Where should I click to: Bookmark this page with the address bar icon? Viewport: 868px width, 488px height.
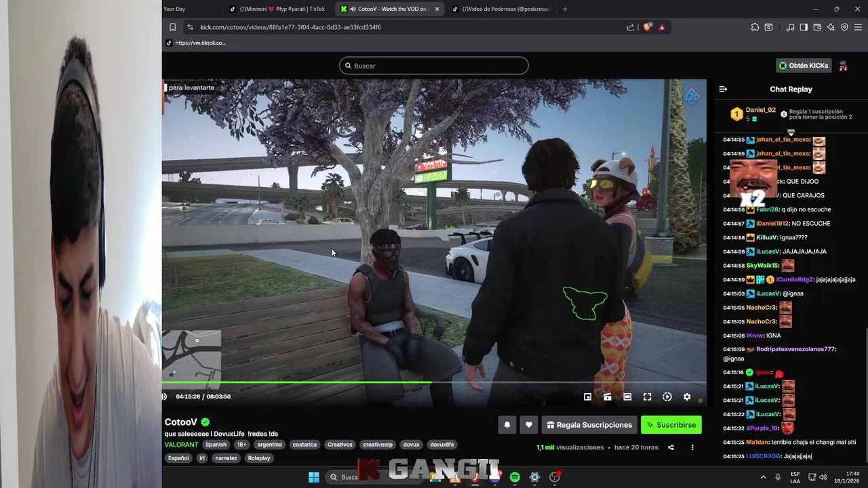(x=173, y=27)
